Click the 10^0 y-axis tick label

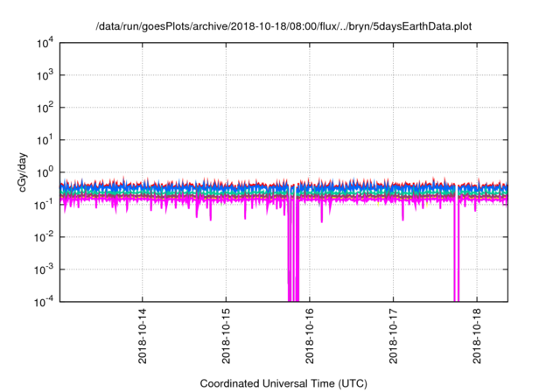tap(45, 172)
